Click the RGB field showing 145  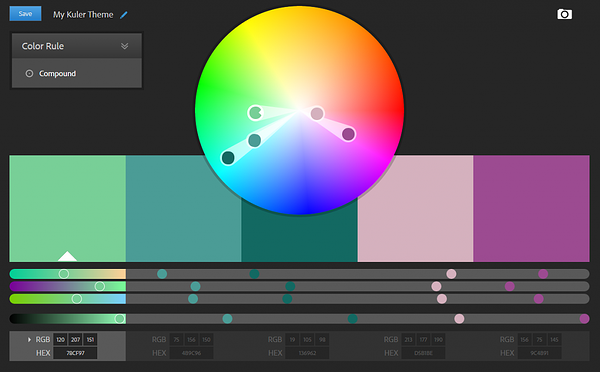[554, 339]
